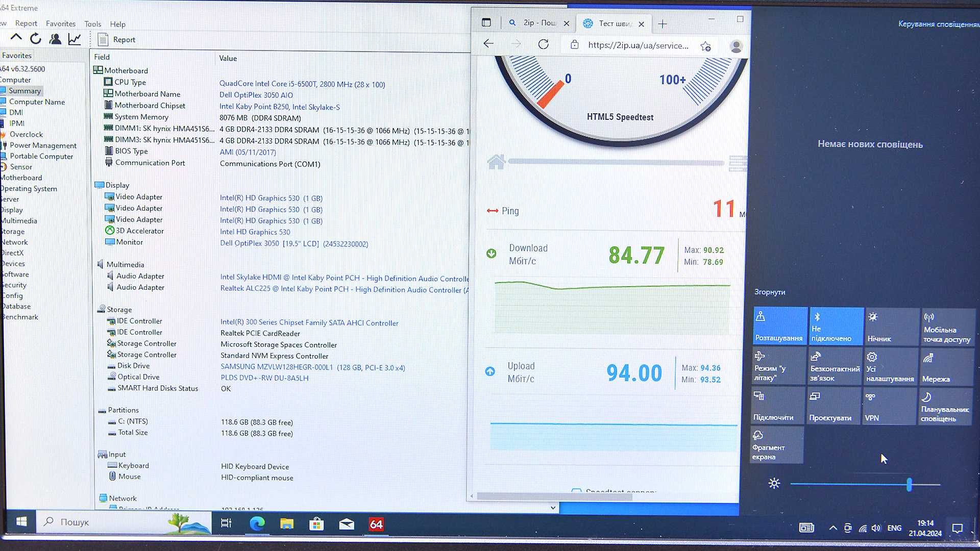Viewport: 980px width, 551px height.
Task: Select Summary in the AIDA64 tree
Action: pos(24,91)
